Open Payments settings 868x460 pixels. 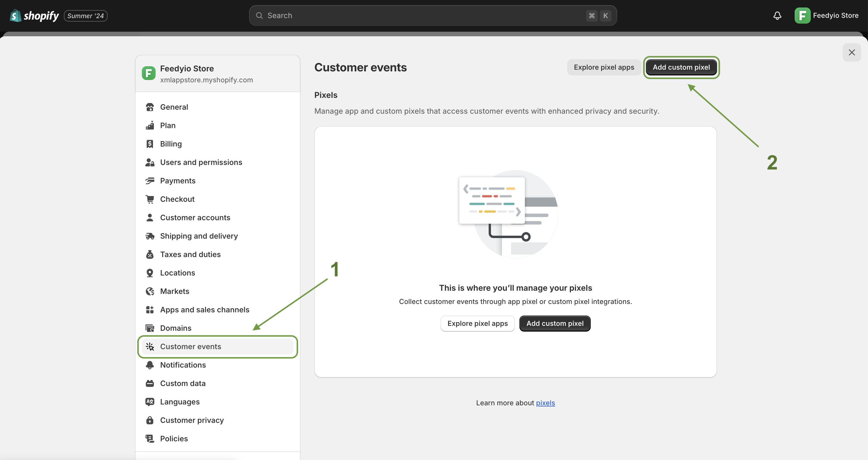click(x=218, y=181)
